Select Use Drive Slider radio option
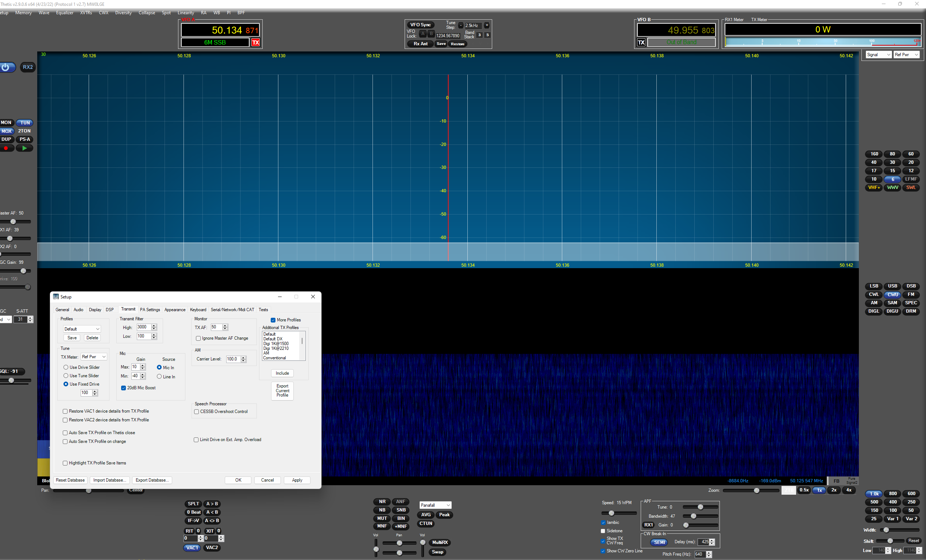926x560 pixels. click(66, 368)
